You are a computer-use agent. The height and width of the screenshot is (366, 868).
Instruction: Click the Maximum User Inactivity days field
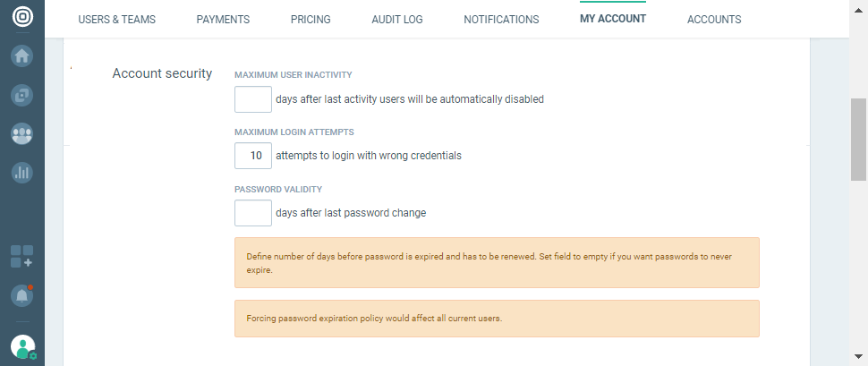[253, 99]
